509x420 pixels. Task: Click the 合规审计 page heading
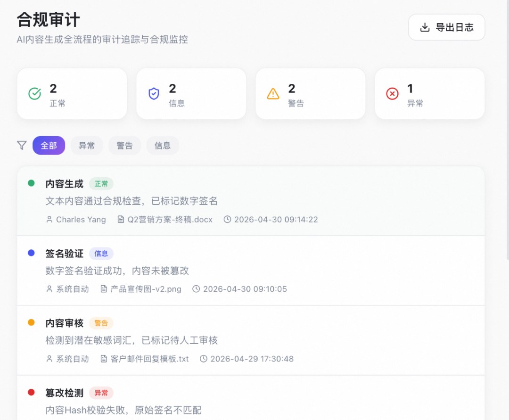[49, 19]
